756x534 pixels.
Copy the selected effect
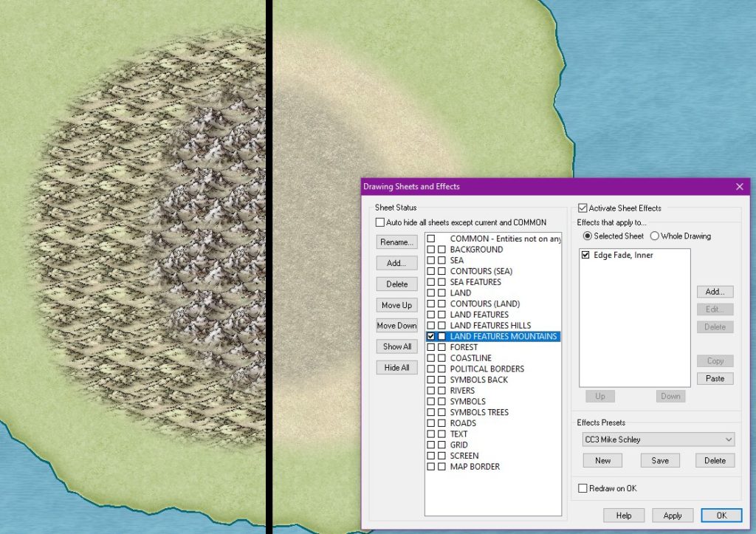click(714, 360)
